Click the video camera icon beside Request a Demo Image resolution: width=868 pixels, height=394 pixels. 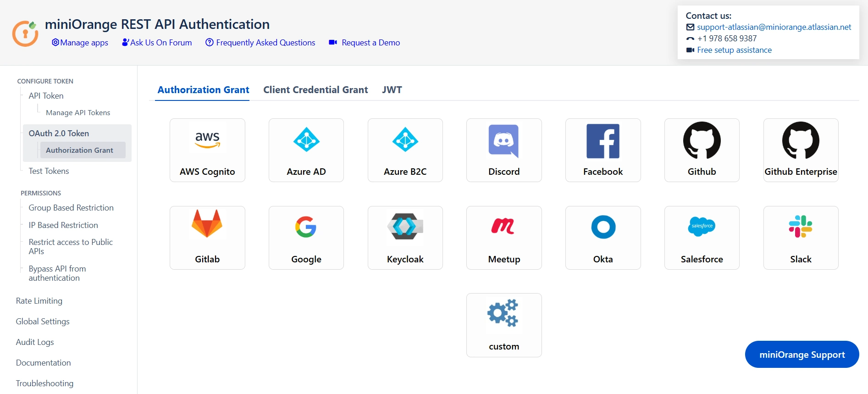pos(333,42)
